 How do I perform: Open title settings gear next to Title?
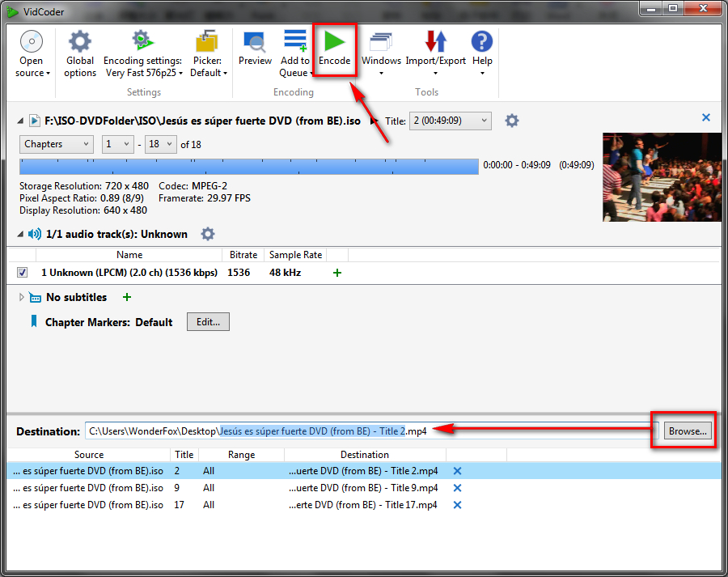[x=512, y=121]
